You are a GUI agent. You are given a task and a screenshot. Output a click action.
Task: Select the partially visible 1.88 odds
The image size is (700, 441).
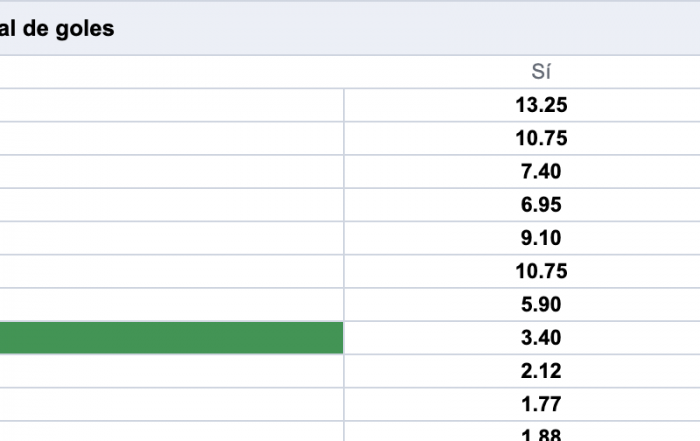point(541,435)
